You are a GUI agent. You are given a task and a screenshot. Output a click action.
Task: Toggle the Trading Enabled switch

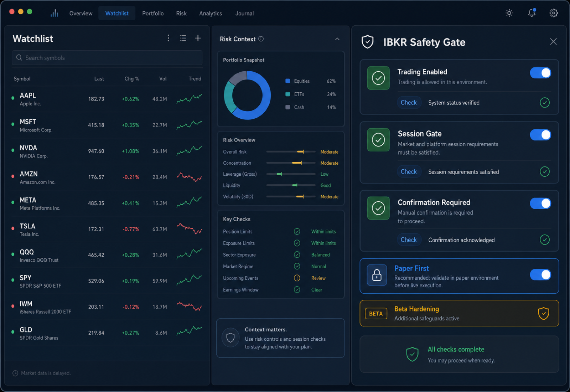pyautogui.click(x=540, y=73)
